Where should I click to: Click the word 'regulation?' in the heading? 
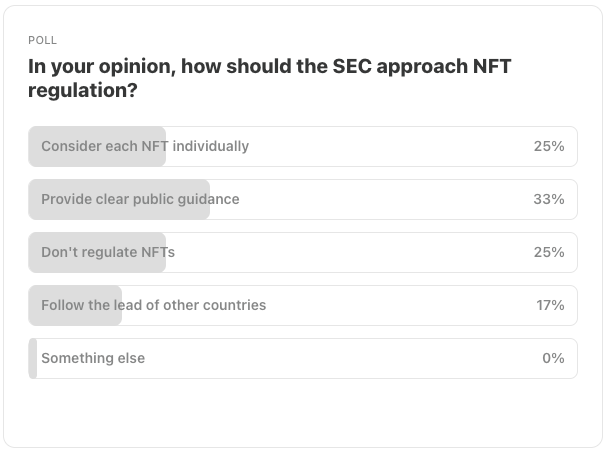point(83,90)
